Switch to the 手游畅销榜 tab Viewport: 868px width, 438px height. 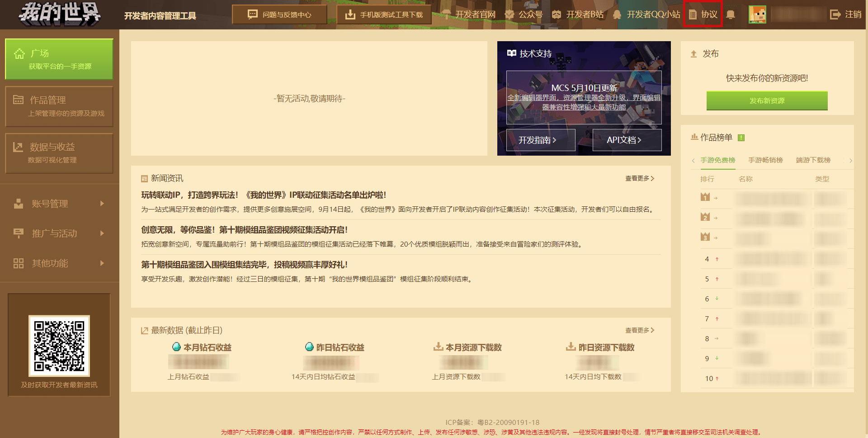[765, 160]
